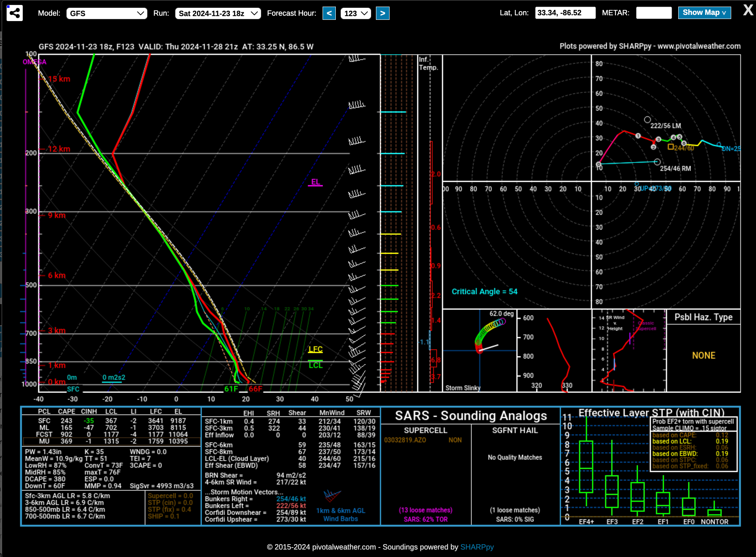
Task: Click the 12 km height label
Action: coord(59,149)
